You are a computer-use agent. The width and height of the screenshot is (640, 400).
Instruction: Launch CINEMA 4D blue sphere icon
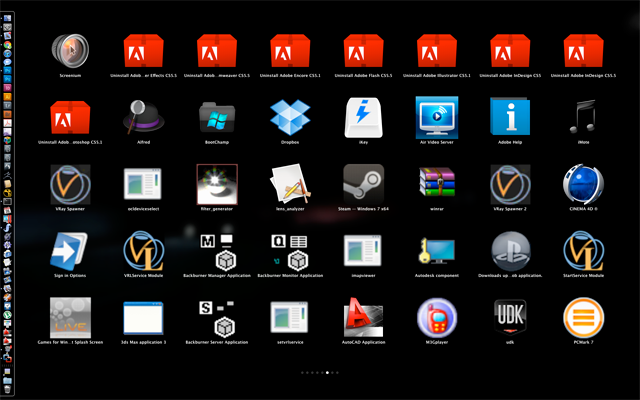point(583,184)
